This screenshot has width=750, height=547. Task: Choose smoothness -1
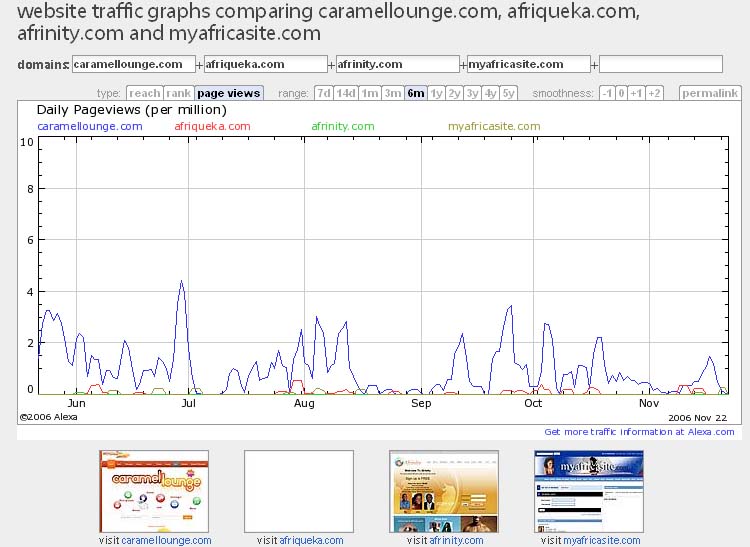[607, 93]
